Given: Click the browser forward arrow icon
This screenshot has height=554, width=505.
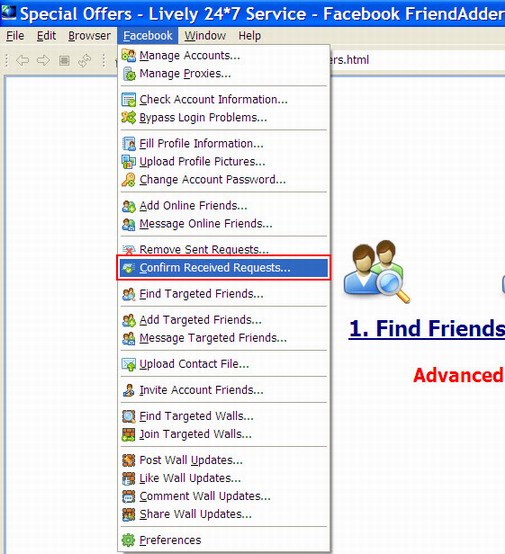Looking at the screenshot, I should pos(43,60).
